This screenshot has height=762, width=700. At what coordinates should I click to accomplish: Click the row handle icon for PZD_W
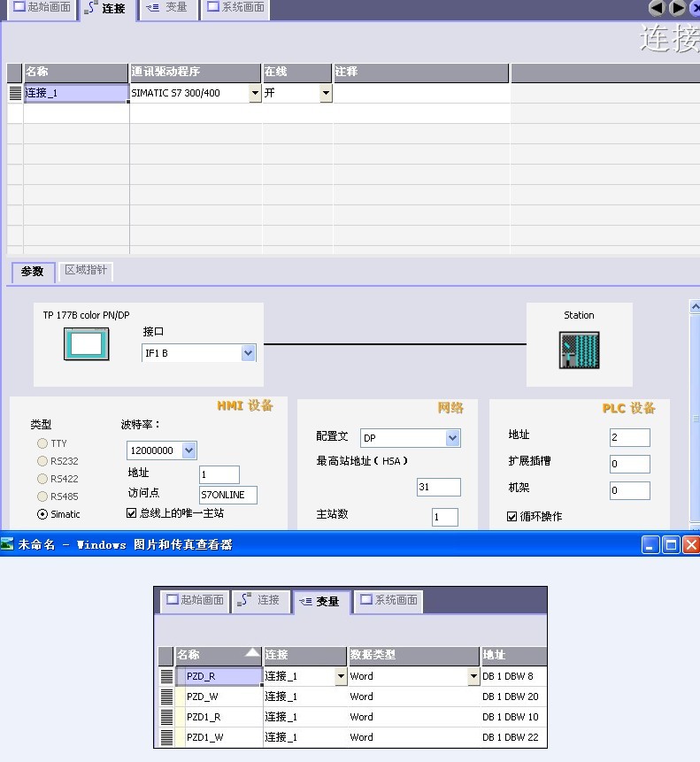166,697
